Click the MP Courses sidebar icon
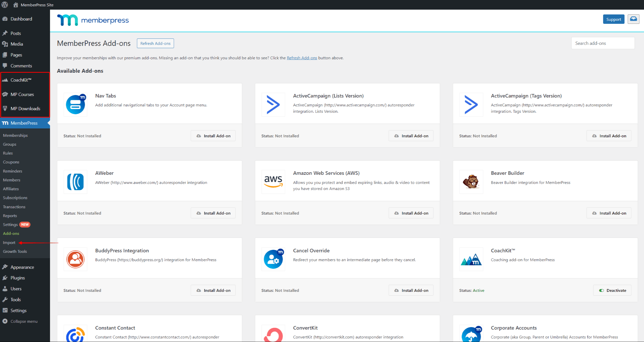Screen dimensions: 644x342 point(5,94)
